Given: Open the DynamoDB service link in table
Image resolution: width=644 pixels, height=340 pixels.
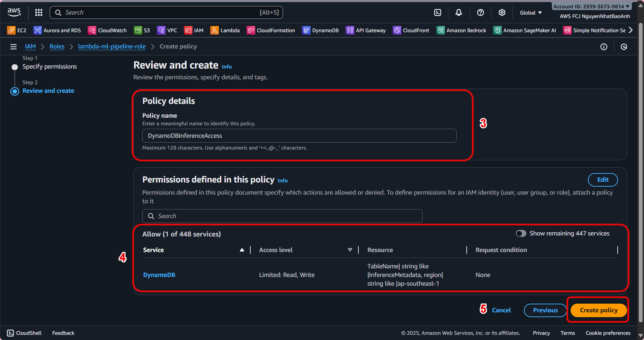Looking at the screenshot, I should pyautogui.click(x=159, y=275).
